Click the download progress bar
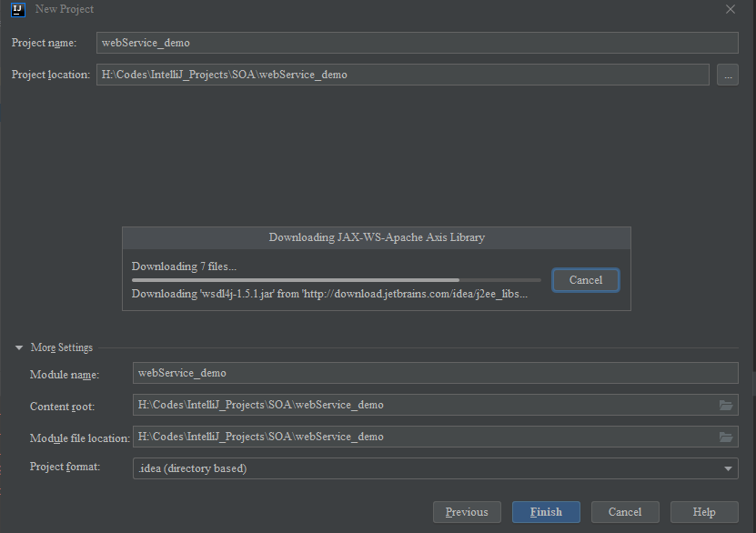This screenshot has height=533, width=756. pos(336,280)
